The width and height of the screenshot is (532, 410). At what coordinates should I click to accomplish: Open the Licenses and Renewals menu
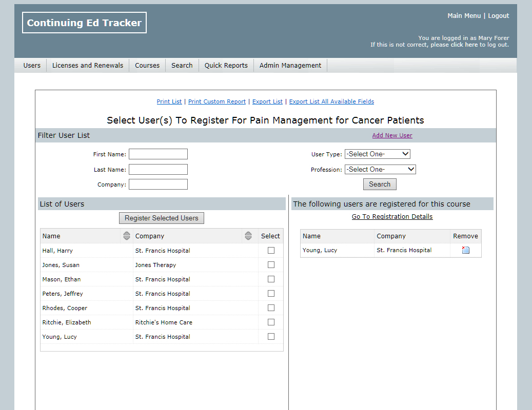(88, 65)
